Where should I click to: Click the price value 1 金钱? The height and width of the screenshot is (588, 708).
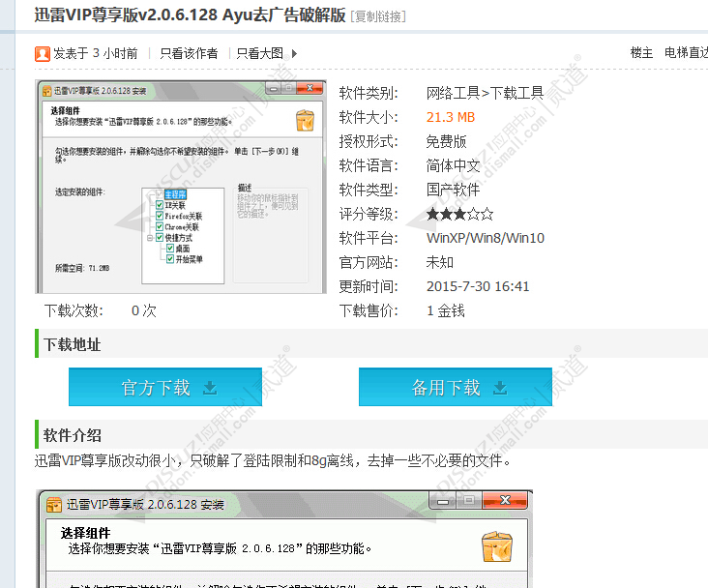(446, 310)
